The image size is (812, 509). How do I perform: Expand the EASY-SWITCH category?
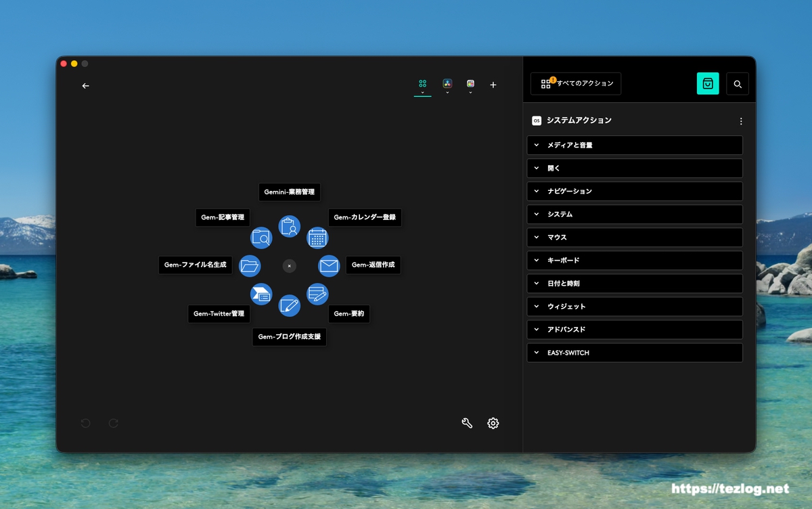coord(634,352)
